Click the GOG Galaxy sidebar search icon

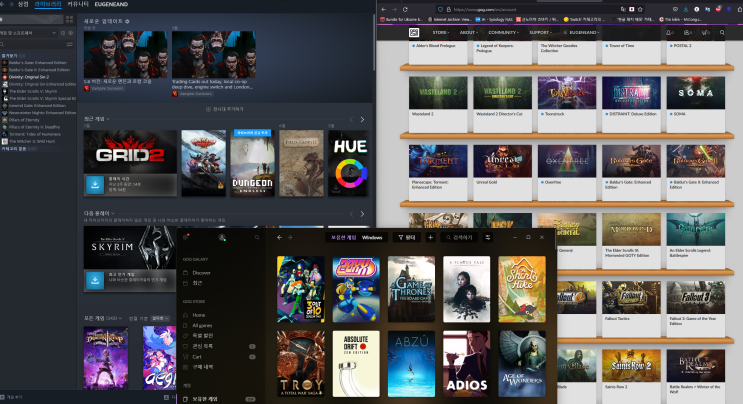[x=257, y=237]
